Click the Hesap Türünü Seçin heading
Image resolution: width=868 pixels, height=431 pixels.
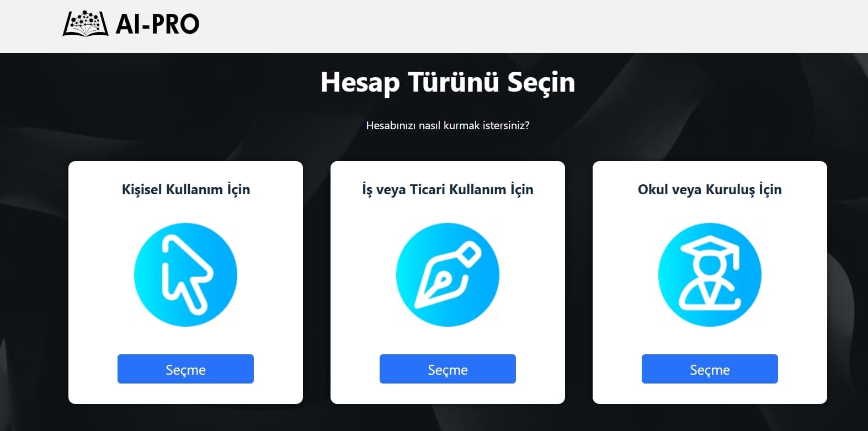point(448,82)
